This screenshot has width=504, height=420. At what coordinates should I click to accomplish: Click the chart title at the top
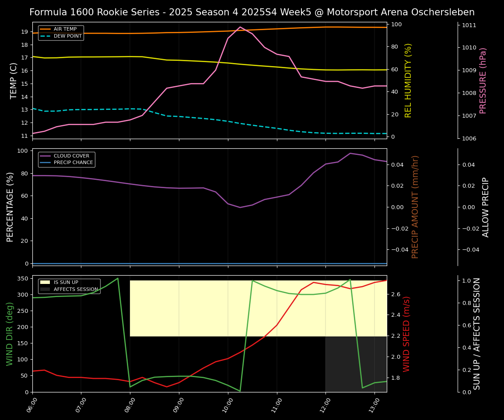[252, 12]
